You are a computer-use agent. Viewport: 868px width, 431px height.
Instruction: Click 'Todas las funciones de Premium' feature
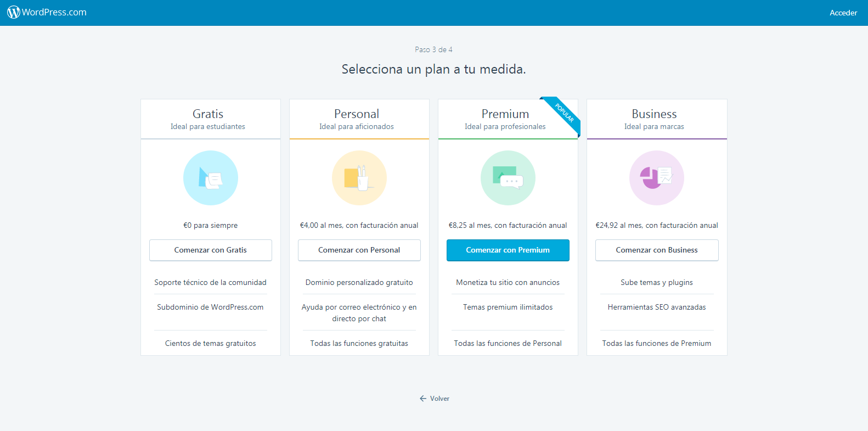[657, 343]
